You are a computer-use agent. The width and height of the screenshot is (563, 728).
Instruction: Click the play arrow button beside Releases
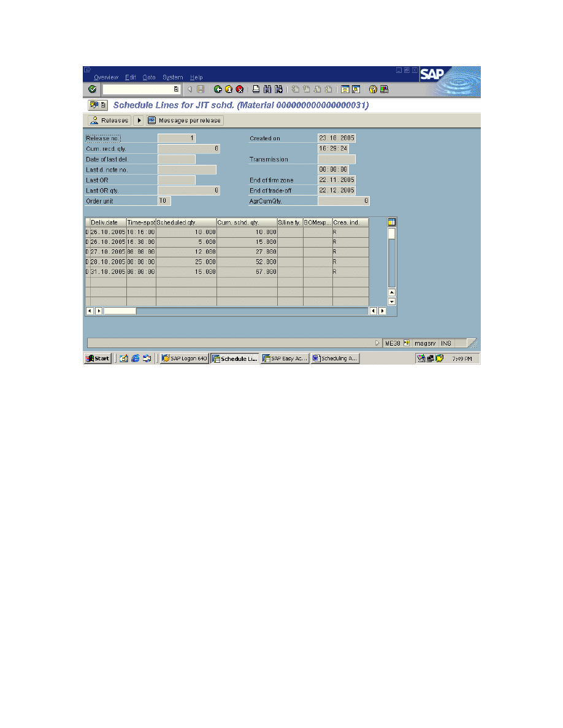[139, 121]
